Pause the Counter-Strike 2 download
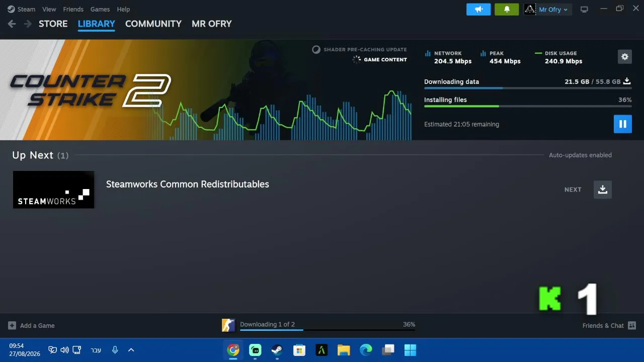The height and width of the screenshot is (362, 644). 623,124
